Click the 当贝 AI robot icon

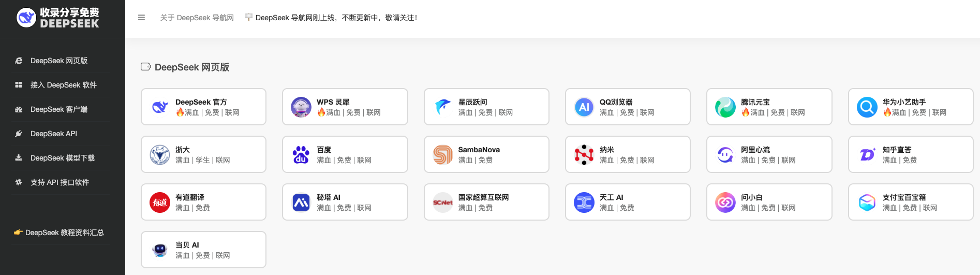point(160,250)
